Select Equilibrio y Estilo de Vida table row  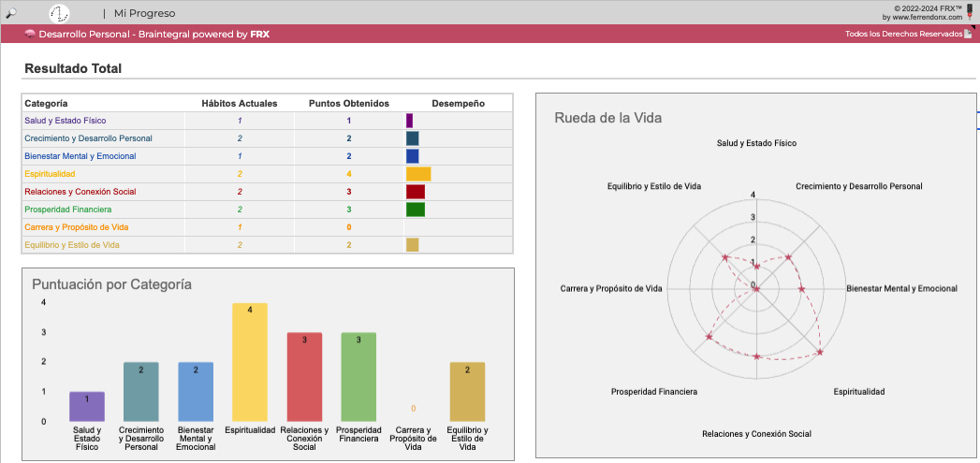tap(268, 245)
